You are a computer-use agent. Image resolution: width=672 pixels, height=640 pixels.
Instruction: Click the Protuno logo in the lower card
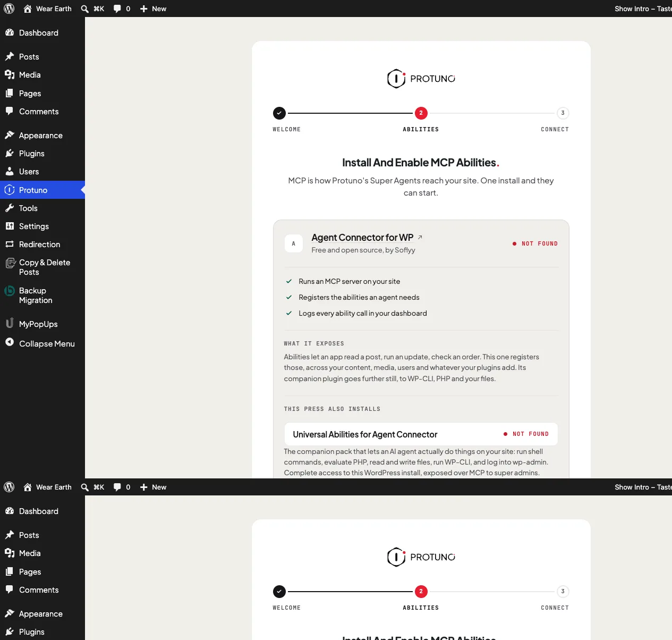tap(421, 557)
